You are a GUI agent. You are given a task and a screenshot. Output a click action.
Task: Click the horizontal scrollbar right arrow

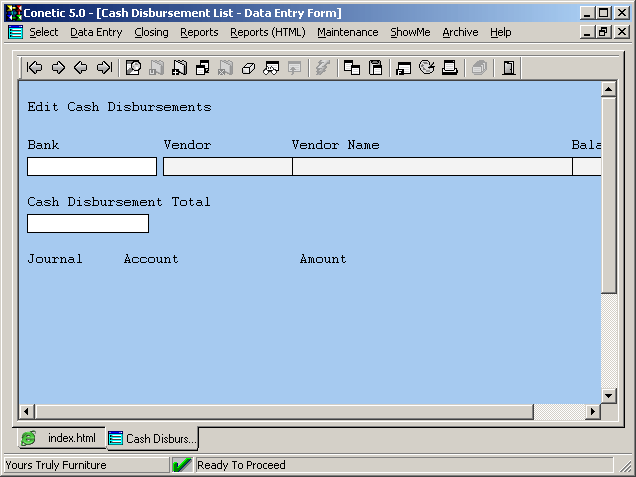pos(592,412)
